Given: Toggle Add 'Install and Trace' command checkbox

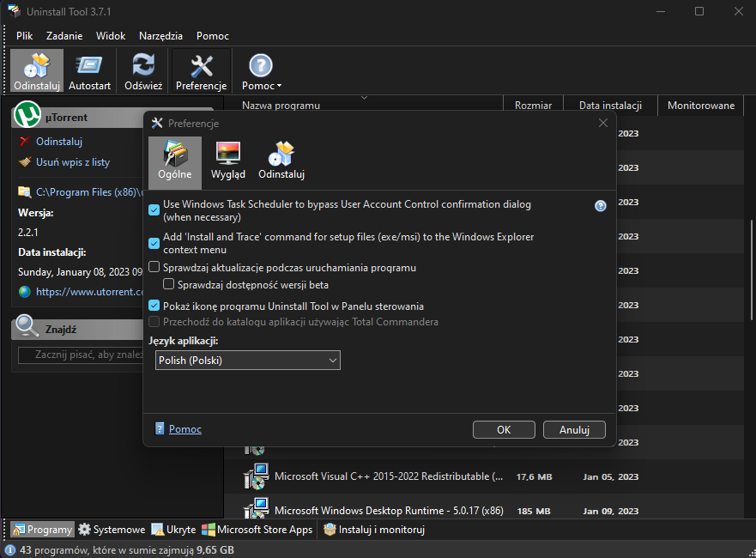Looking at the screenshot, I should (x=154, y=243).
